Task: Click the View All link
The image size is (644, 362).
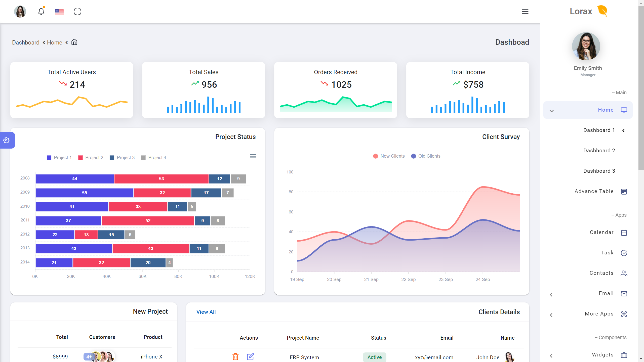Action: 206,312
